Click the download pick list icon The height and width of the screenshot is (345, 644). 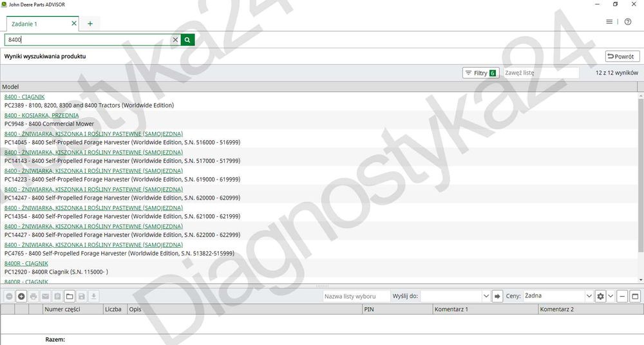coord(93,296)
